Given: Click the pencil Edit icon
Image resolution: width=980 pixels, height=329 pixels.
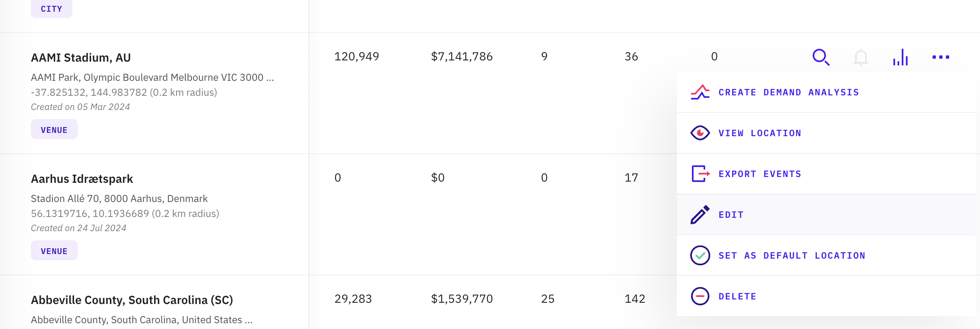Looking at the screenshot, I should click(700, 214).
